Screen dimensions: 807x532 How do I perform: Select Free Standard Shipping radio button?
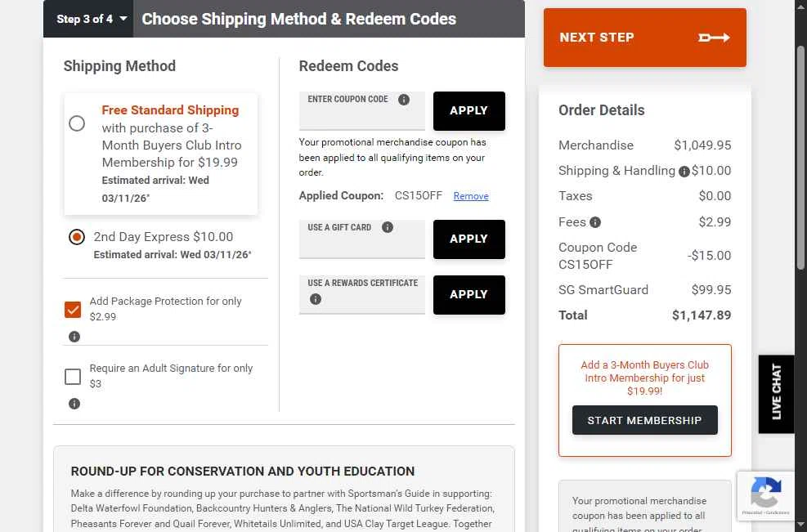tap(77, 123)
